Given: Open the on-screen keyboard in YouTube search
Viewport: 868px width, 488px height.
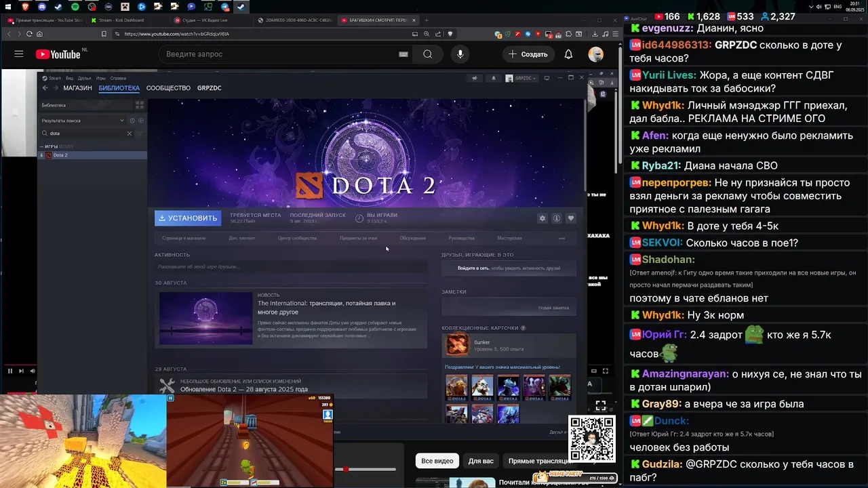Looking at the screenshot, I should (403, 54).
